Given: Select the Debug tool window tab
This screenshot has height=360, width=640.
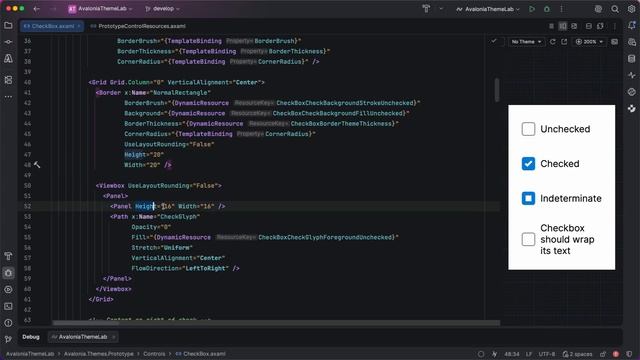Looking at the screenshot, I should [x=31, y=337].
